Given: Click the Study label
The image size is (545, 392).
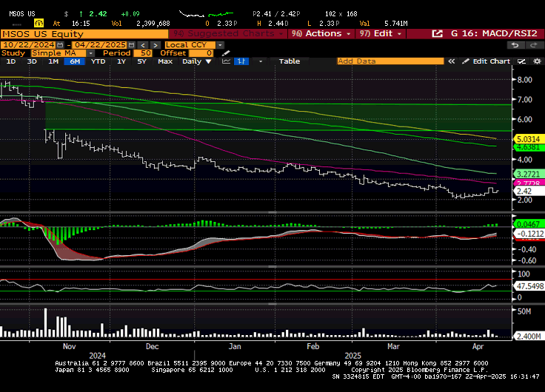Looking at the screenshot, I should click(13, 53).
